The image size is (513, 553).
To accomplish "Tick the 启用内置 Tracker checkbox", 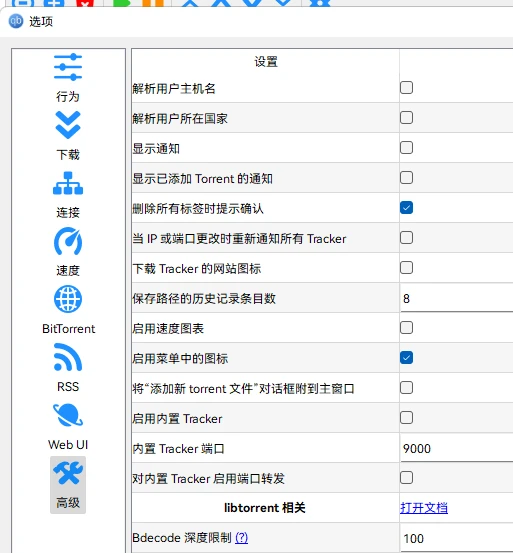I will 406,418.
